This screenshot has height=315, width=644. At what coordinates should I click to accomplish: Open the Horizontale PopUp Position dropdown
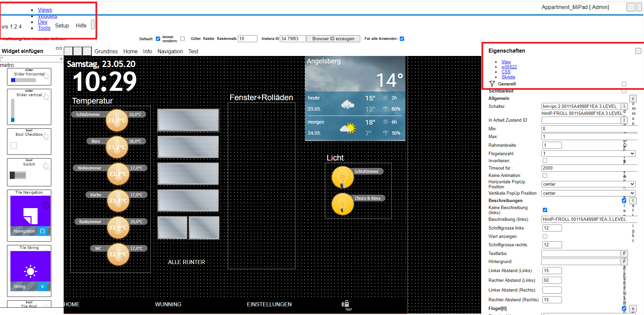click(588, 184)
